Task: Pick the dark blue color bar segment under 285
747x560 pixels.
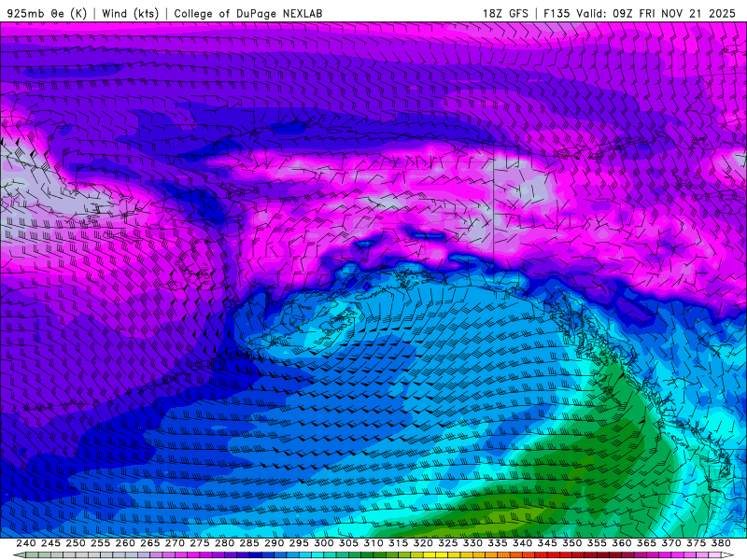Action: [x=255, y=555]
